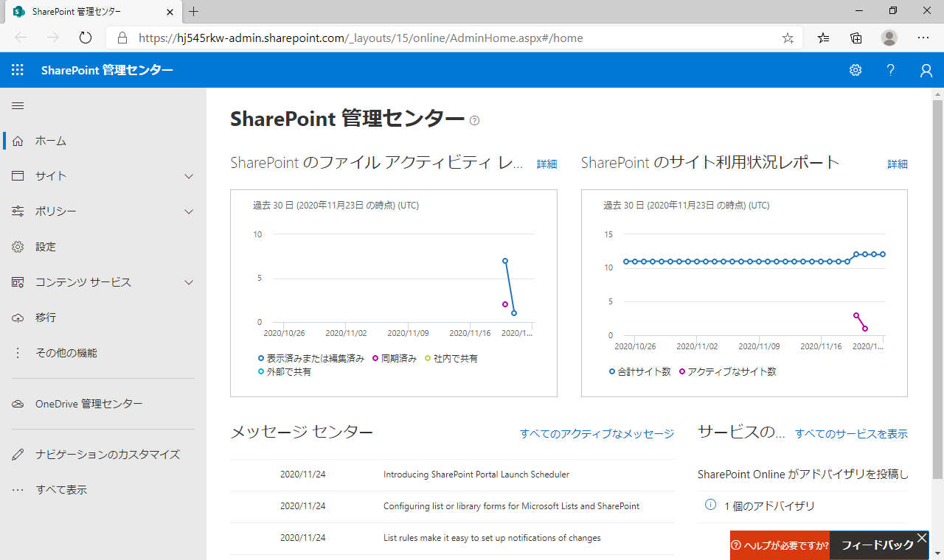The image size is (944, 560).
Task: Expand the サイト navigation chevron
Action: [x=189, y=176]
